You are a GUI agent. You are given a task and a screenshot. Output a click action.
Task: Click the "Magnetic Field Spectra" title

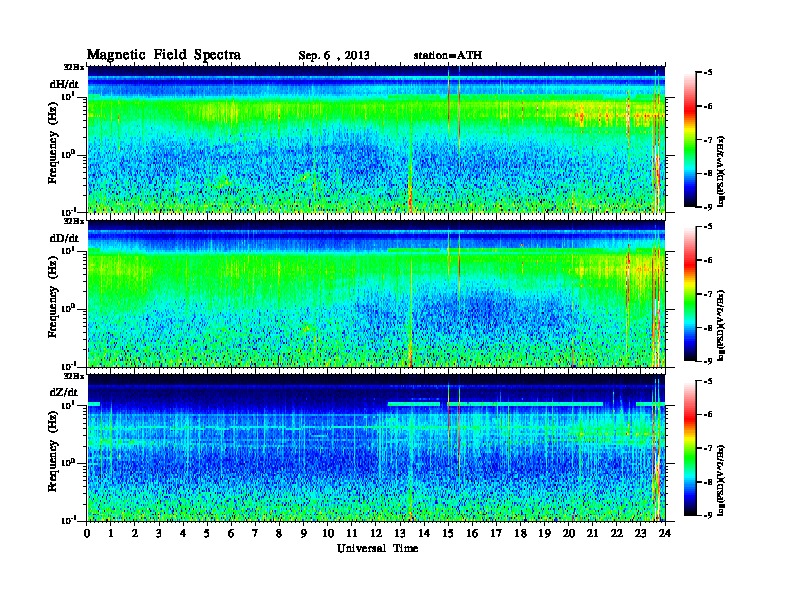164,55
